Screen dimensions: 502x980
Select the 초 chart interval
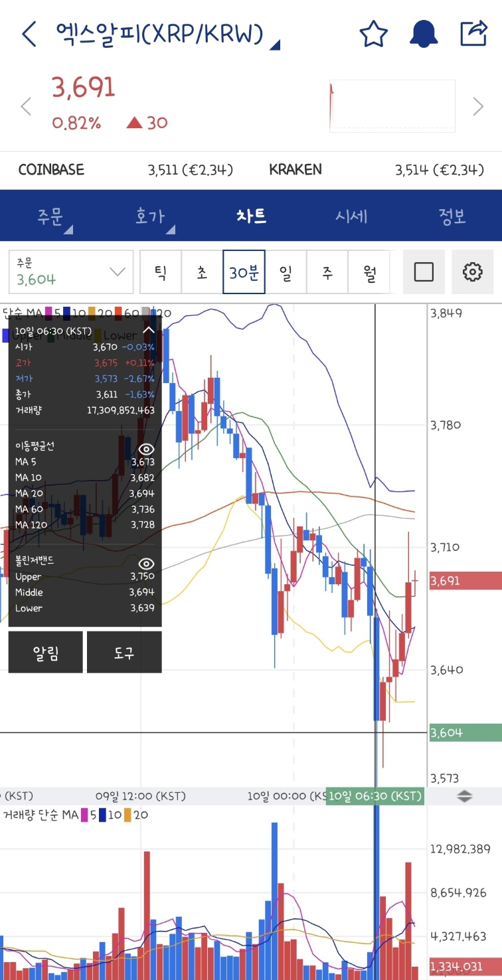pos(202,272)
